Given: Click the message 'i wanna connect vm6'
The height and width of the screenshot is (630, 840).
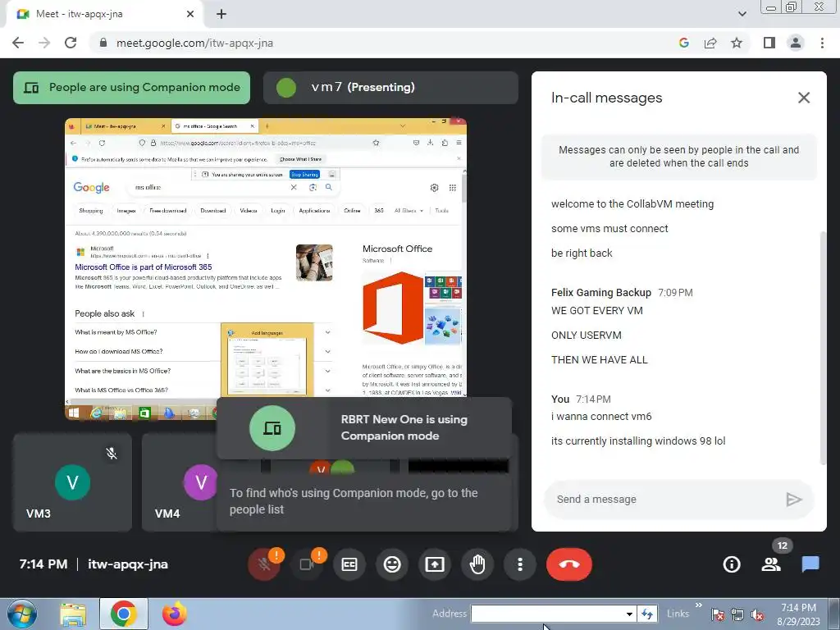Looking at the screenshot, I should tap(601, 416).
